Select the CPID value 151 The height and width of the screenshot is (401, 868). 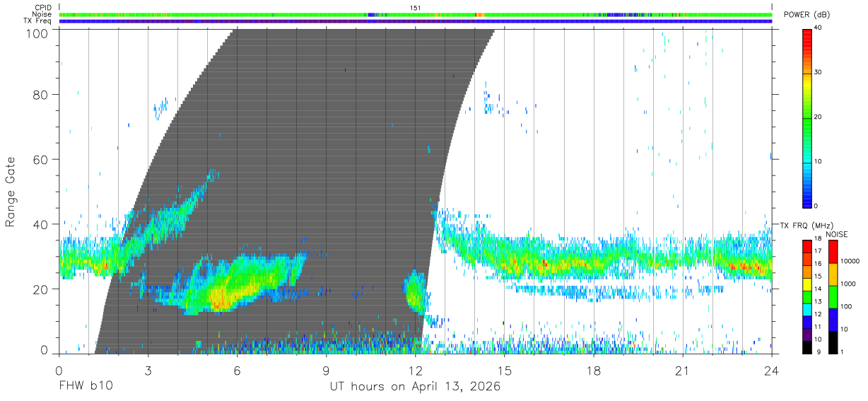tap(416, 8)
